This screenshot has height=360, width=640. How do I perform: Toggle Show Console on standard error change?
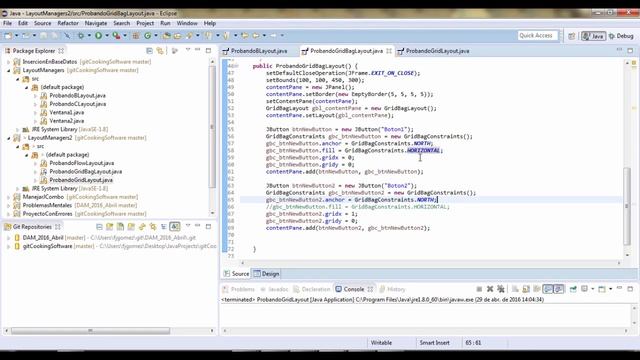pyautogui.click(x=559, y=289)
